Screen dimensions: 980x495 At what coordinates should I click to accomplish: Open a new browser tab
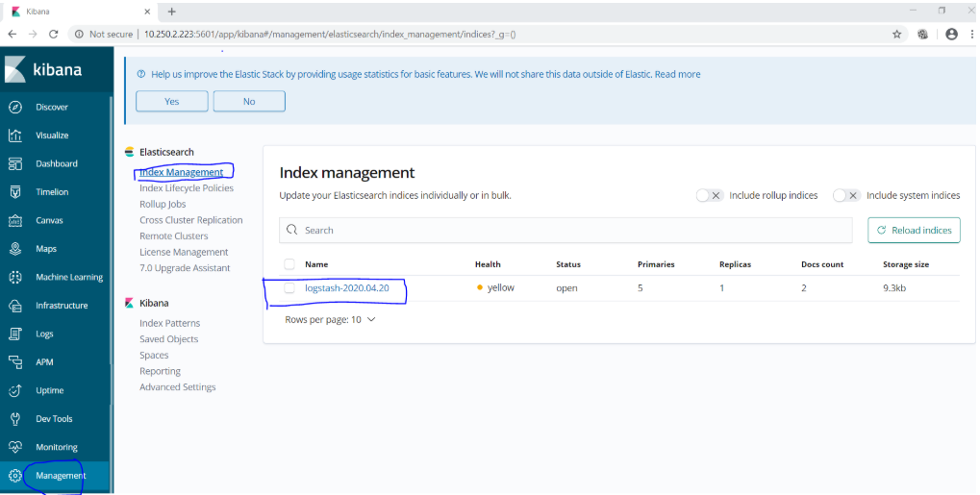coord(172,12)
